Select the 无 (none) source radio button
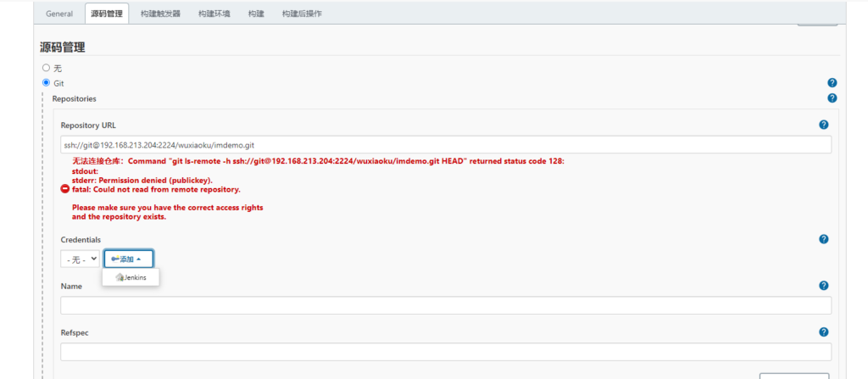Screen dimensions: 868x379 46,67
